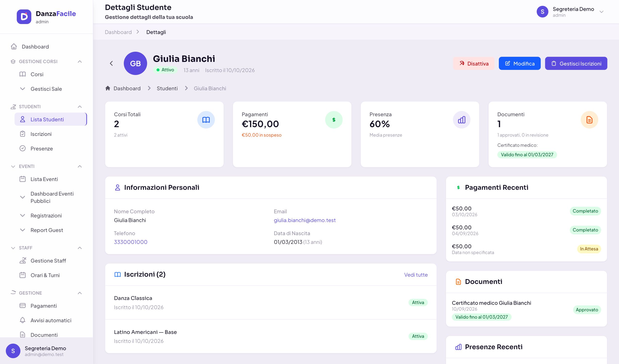Open Pagamenti in the sidebar
Viewport: 619px width, 364px height.
coord(50,306)
